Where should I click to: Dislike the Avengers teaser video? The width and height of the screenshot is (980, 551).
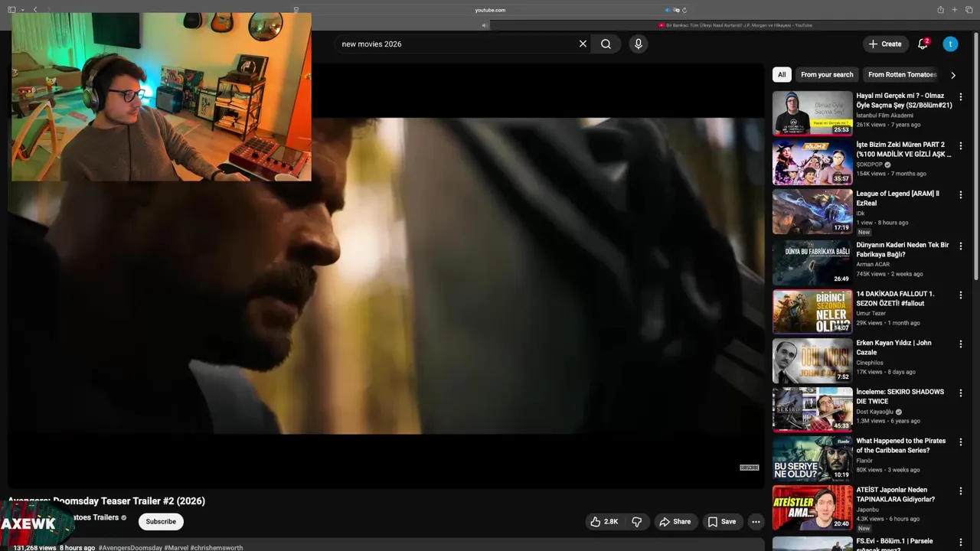click(x=636, y=522)
